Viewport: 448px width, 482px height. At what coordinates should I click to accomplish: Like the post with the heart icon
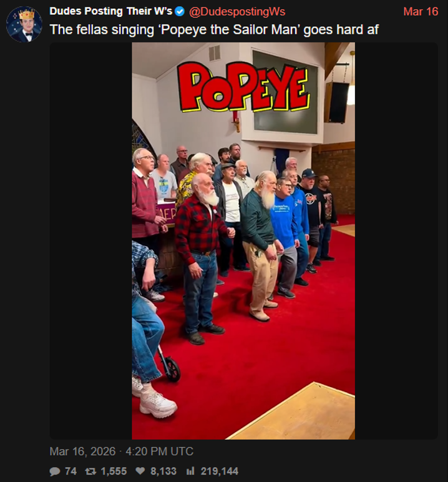click(x=140, y=471)
